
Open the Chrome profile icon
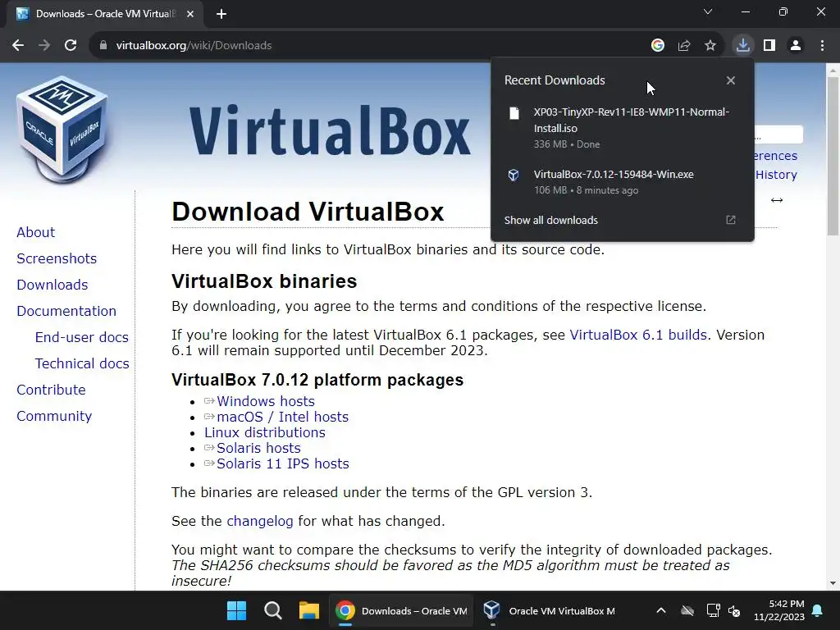[x=796, y=46]
